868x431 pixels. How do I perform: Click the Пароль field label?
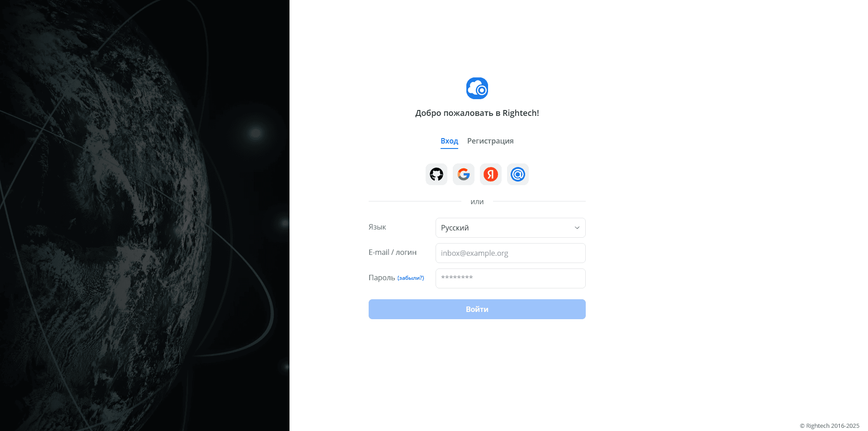382,278
